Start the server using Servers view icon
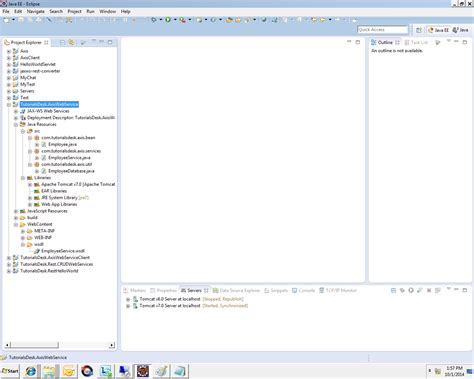474x379 pixels. (411, 290)
